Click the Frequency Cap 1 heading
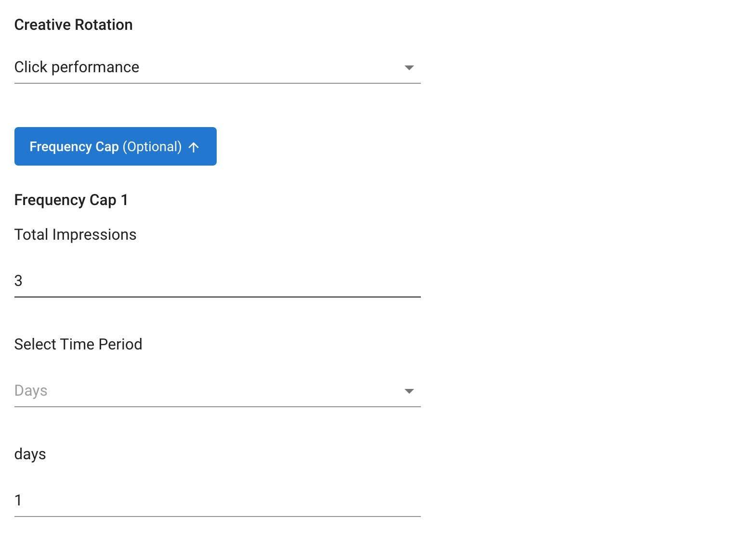 pos(71,200)
